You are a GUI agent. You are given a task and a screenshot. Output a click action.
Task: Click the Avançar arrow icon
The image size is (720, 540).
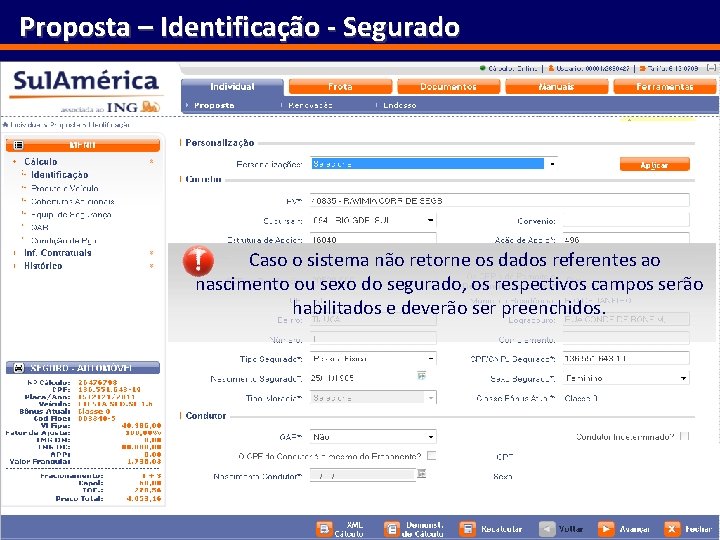point(606,529)
